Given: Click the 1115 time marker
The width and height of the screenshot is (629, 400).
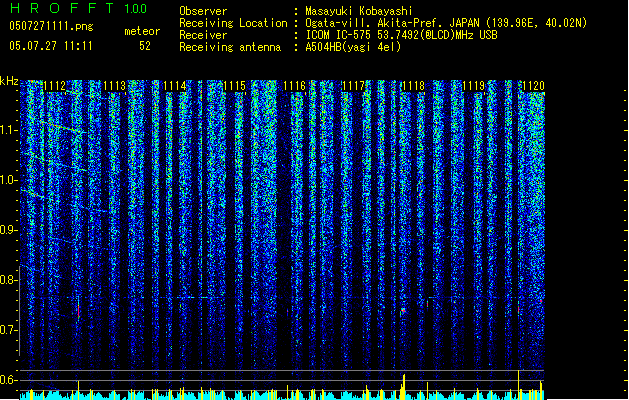Looking at the screenshot, I should (x=234, y=86).
